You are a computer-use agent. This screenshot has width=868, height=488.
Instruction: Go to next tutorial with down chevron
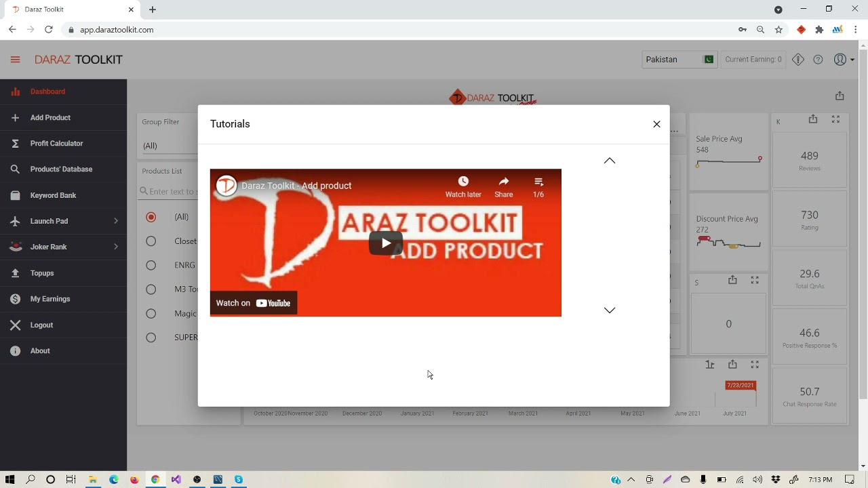(x=610, y=310)
